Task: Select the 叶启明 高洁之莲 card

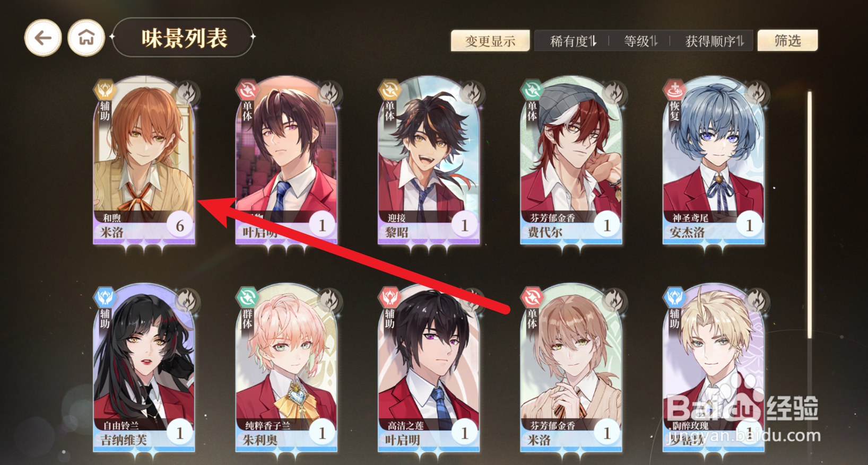Action: click(x=429, y=369)
